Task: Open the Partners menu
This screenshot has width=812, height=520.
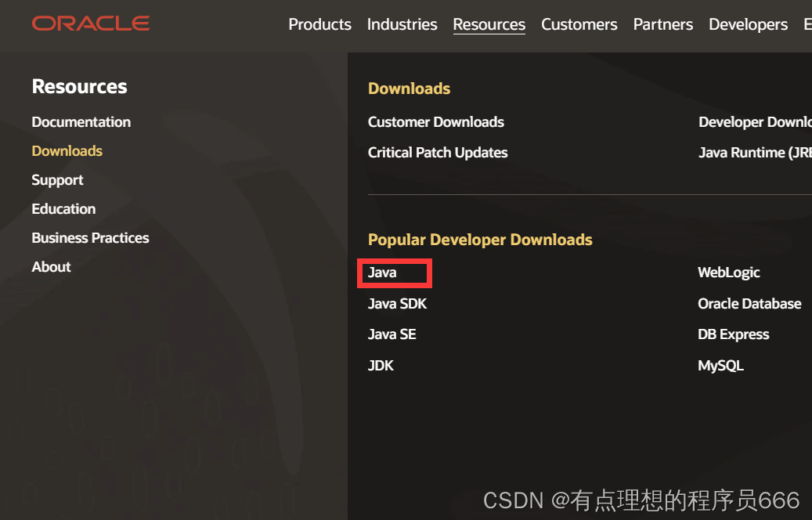Action: (663, 24)
